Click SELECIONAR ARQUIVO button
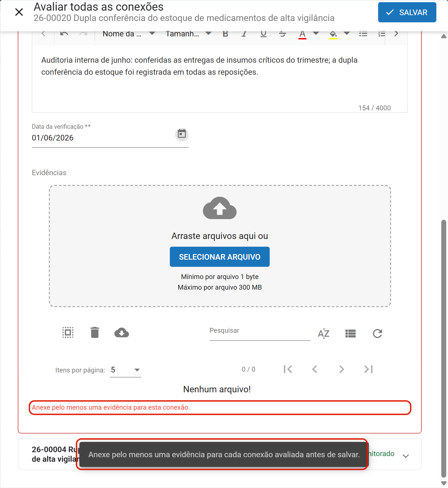 [x=220, y=257]
